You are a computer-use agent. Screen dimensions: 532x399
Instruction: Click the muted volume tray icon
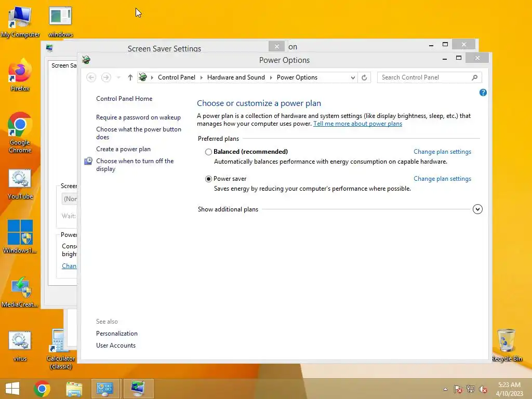[x=483, y=389]
